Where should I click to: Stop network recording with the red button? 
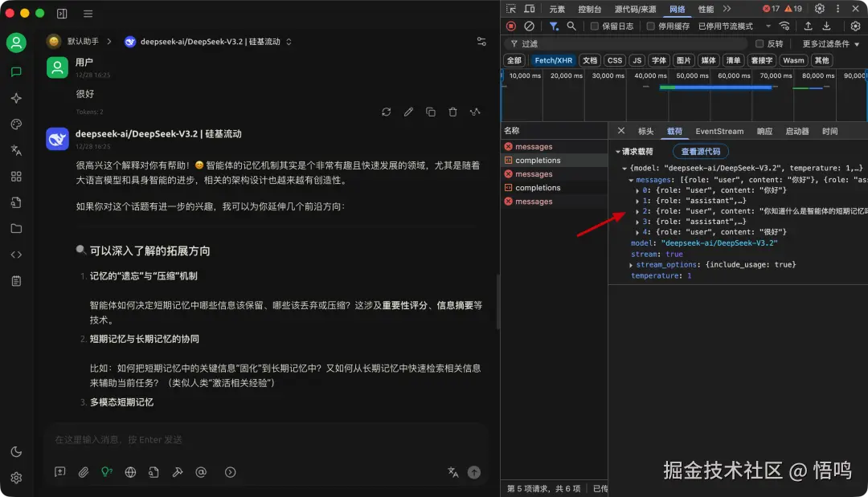coord(511,26)
